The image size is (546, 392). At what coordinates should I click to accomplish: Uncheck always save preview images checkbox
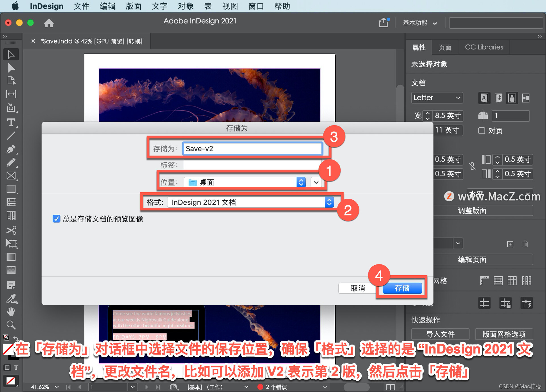56,219
